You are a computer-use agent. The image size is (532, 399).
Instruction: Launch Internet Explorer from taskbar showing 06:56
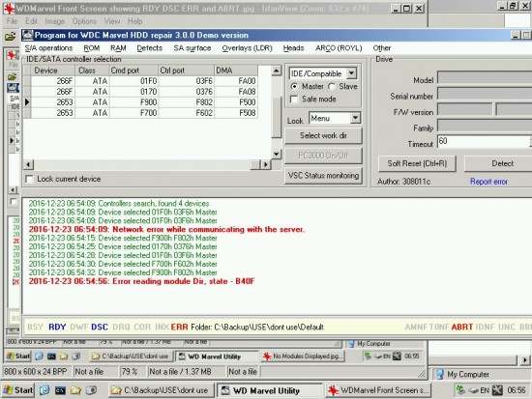click(x=44, y=390)
